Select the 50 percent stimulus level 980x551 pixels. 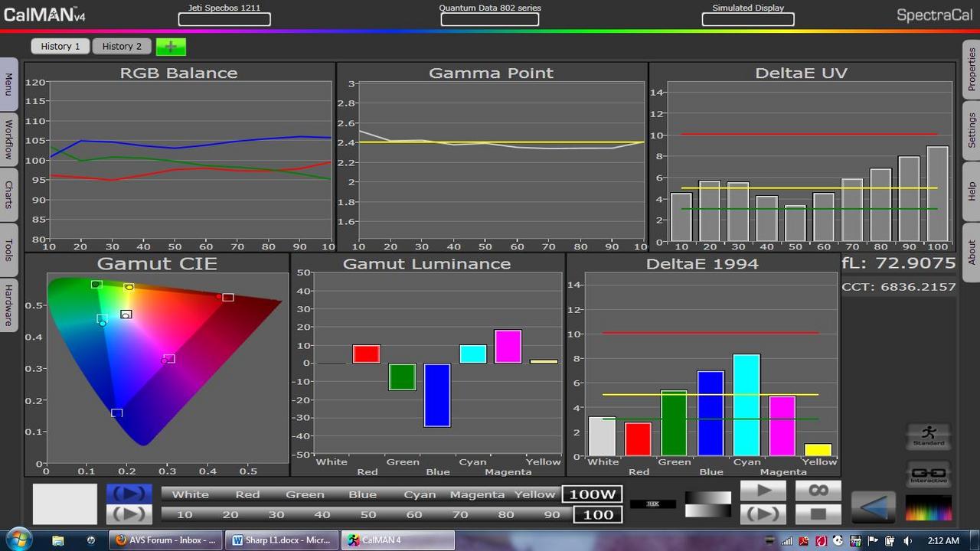click(368, 514)
